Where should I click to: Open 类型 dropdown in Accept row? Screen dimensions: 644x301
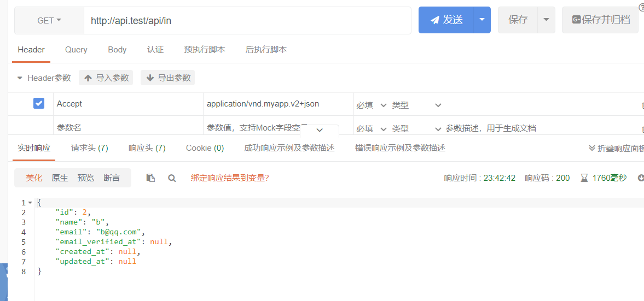(416, 105)
